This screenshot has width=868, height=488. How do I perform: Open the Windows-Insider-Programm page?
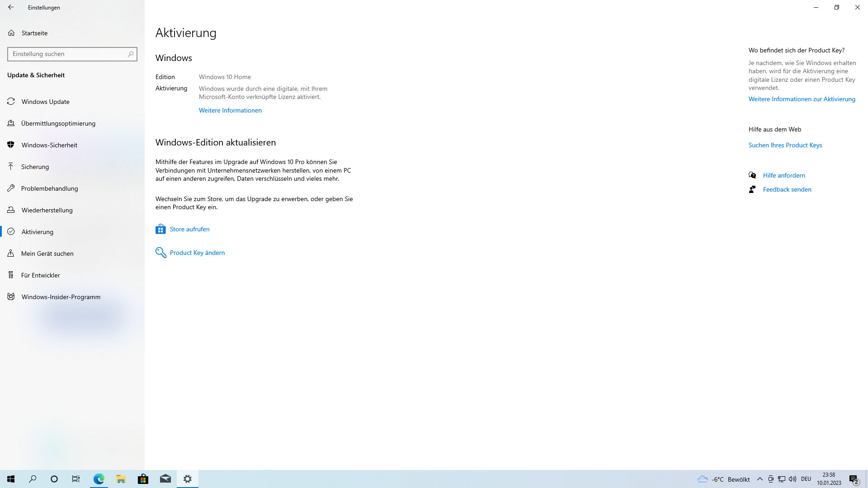[61, 297]
